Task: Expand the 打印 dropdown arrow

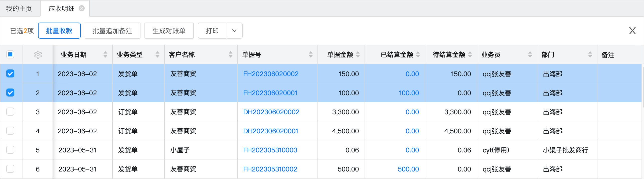Action: [x=234, y=31]
